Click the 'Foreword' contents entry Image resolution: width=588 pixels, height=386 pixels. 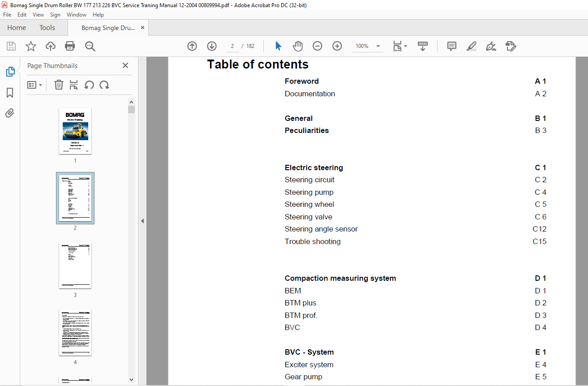point(302,81)
